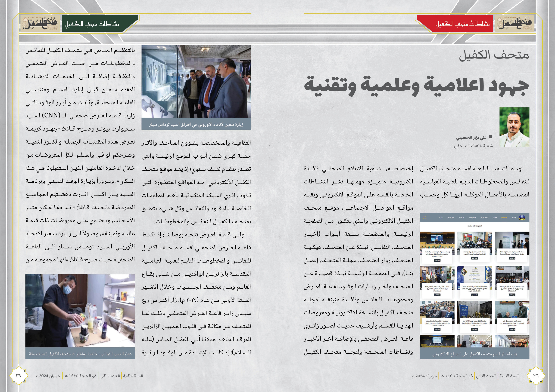The image size is (555, 392).
Task: Open 'اتصل بنا' in the website screenshot menu
Action: (x=441, y=218)
